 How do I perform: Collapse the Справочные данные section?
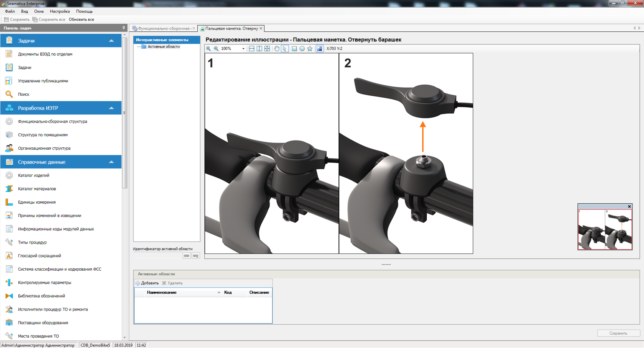pos(111,162)
